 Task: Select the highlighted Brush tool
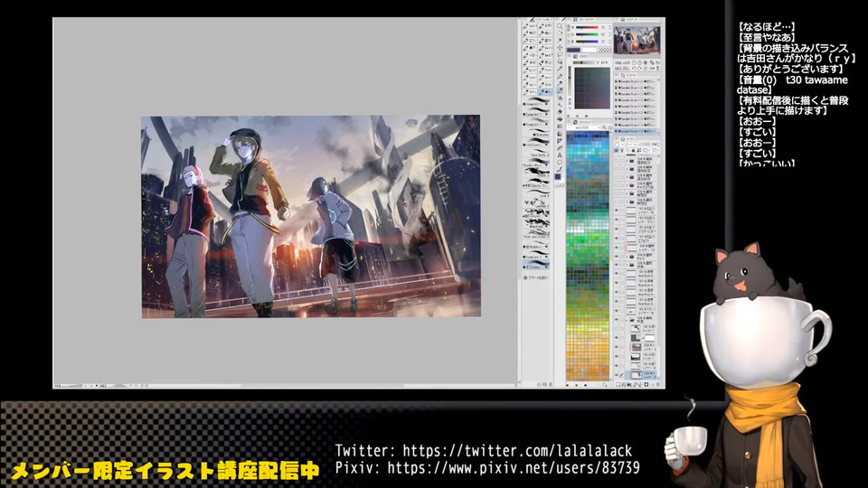click(x=560, y=90)
